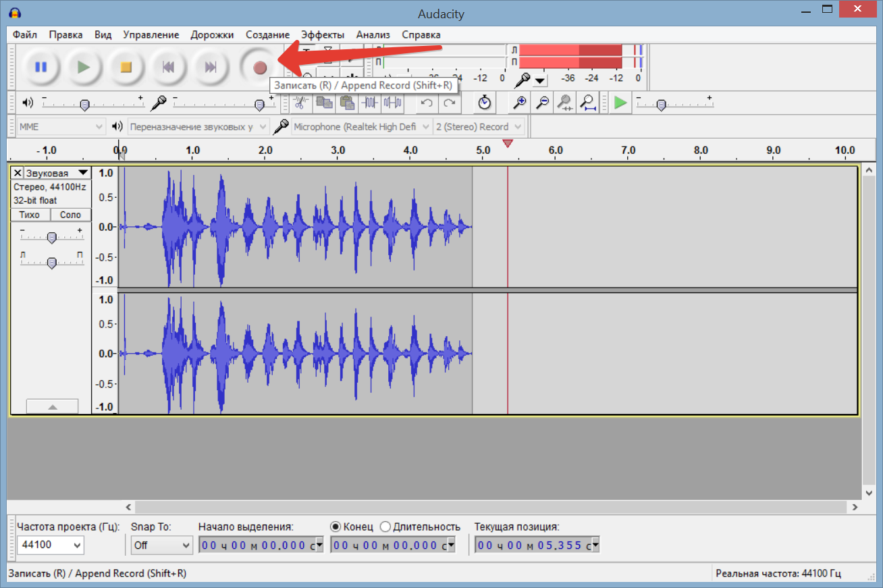The image size is (883, 588).
Task: Open the Создание menu
Action: coord(267,34)
